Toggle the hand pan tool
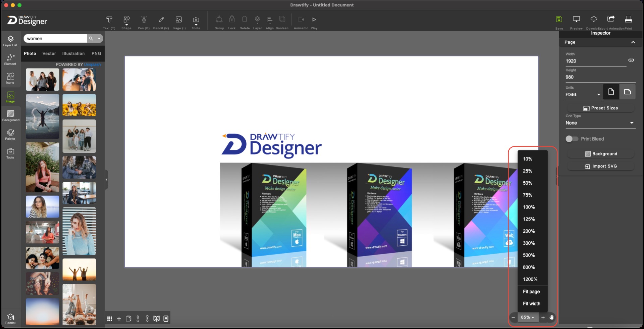This screenshot has width=644, height=329. [x=551, y=317]
